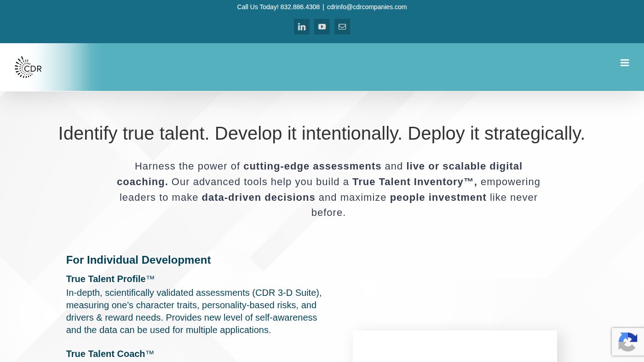Click the reCAPTCHA badge
This screenshot has height=362, width=644.
pyautogui.click(x=628, y=342)
